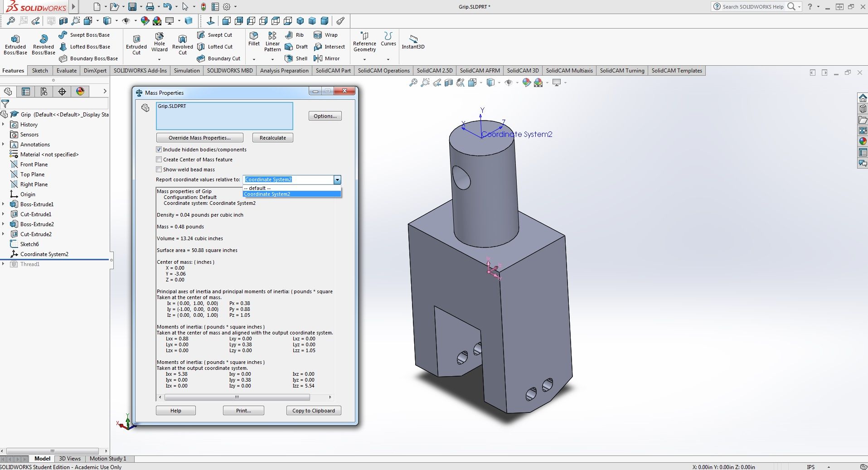Click the Edit Appearance color sphere icon
Image resolution: width=868 pixels, height=470 pixels.
point(526,82)
